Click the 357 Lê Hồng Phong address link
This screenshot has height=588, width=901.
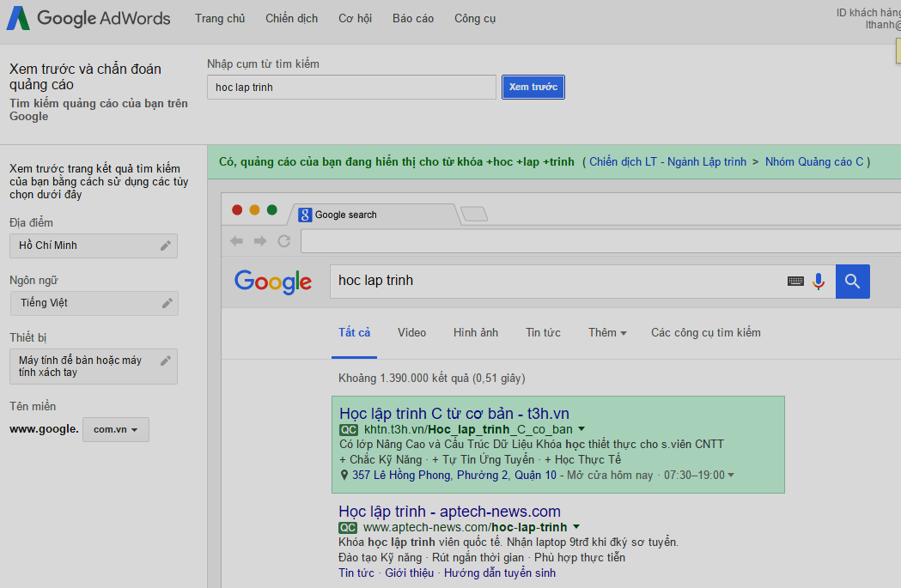point(454,475)
